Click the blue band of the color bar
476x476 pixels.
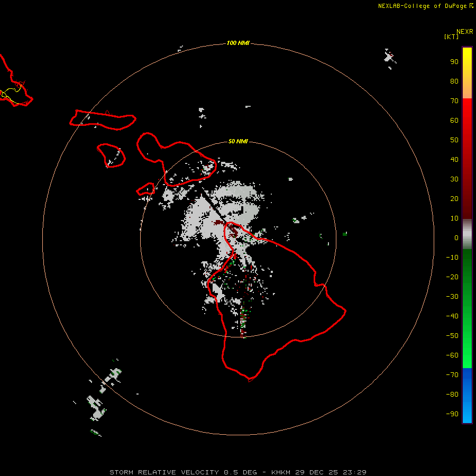click(x=467, y=395)
